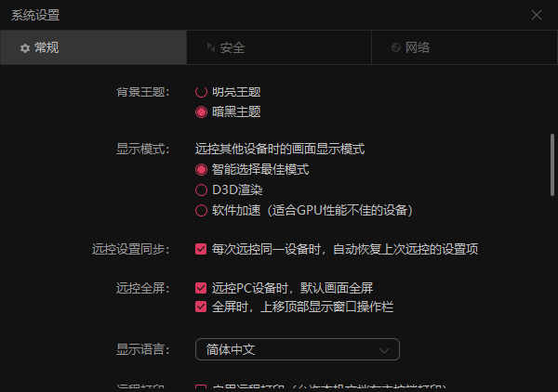This screenshot has height=392, width=558.
Task: Enable 软件加速 display mode
Action: click(201, 210)
